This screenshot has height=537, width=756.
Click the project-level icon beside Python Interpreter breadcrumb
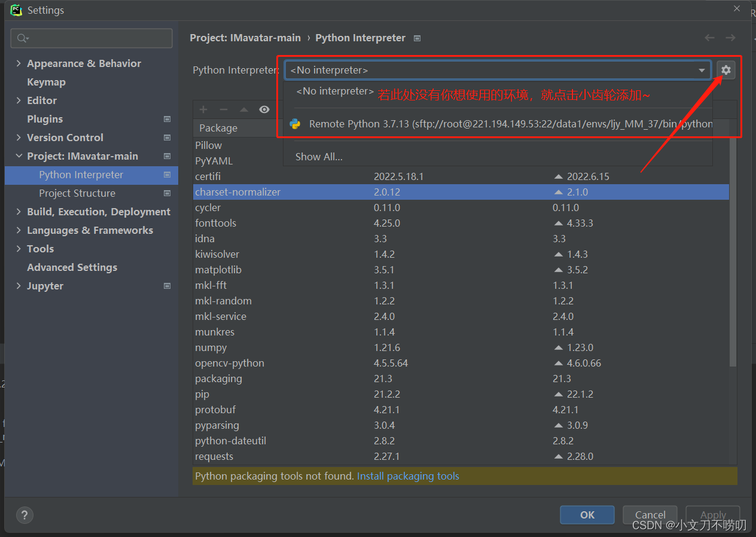[x=417, y=38]
